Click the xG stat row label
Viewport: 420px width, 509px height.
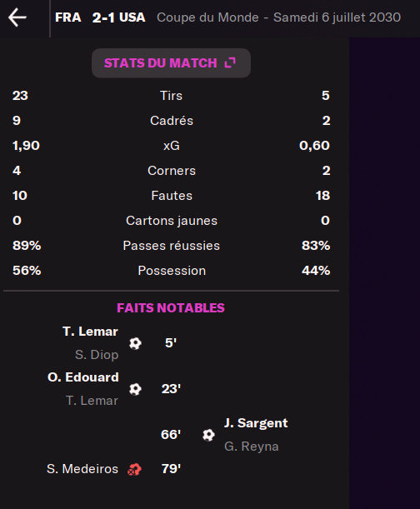171,146
